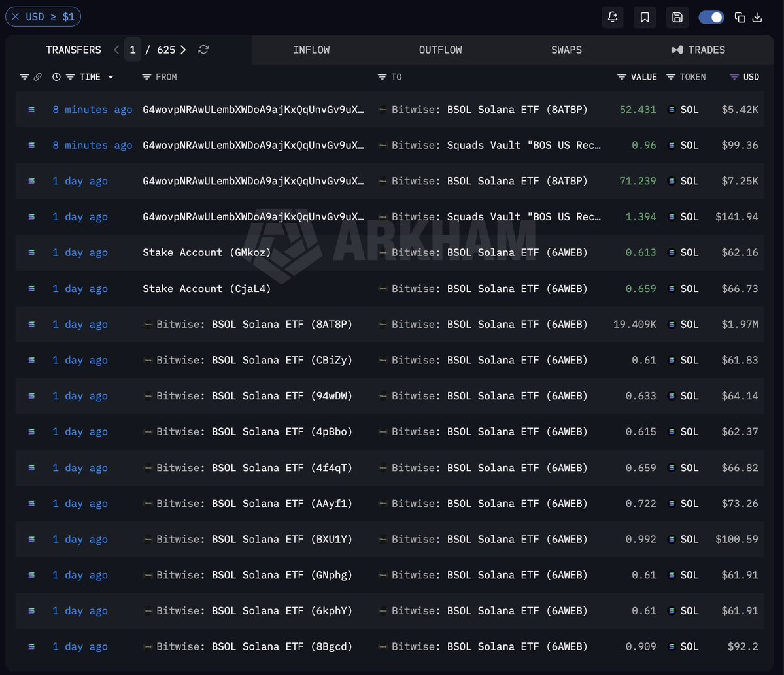Click Solana chain icon in $1.97M row
Screen dimensions: 784x675
click(31, 324)
